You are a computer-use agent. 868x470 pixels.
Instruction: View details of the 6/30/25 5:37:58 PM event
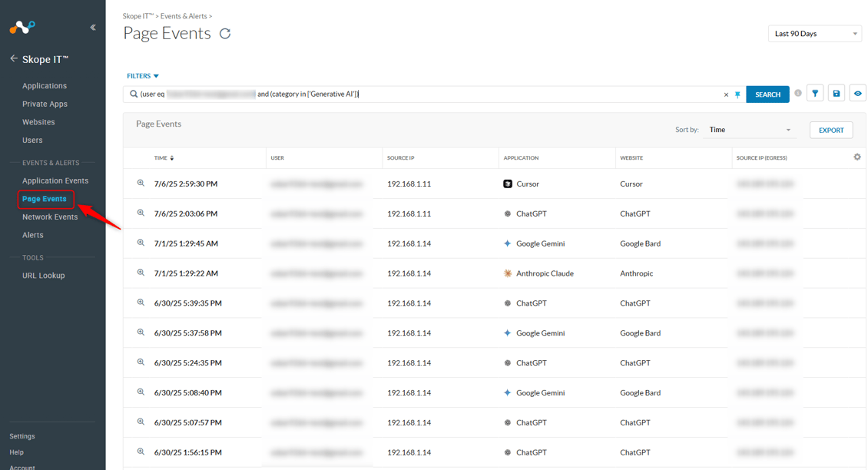point(141,333)
